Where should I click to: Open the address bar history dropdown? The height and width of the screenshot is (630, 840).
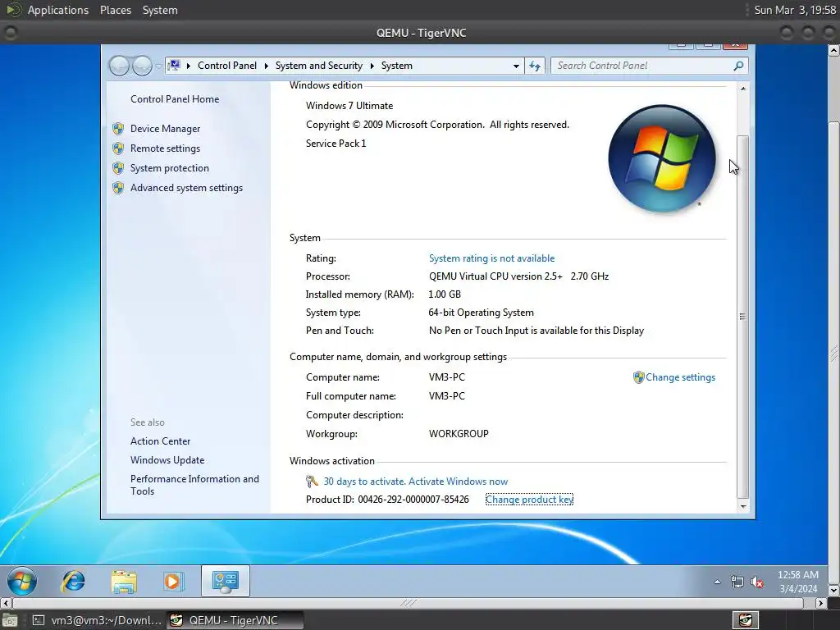[516, 66]
